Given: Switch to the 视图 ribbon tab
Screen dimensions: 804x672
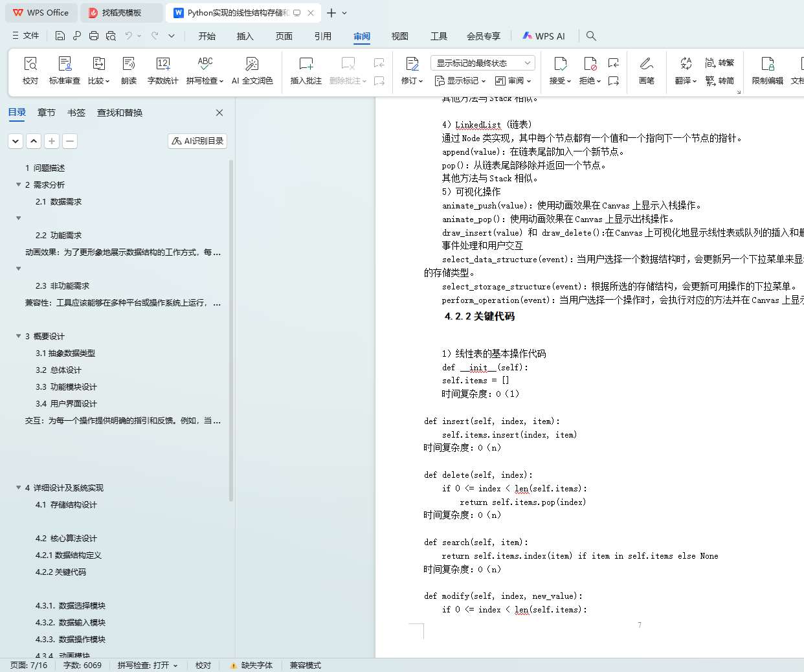Looking at the screenshot, I should click(x=399, y=36).
